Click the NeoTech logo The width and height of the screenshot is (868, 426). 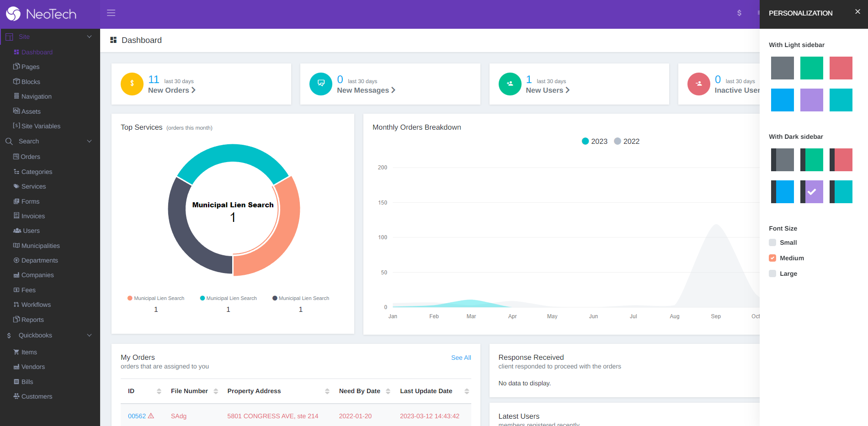click(x=41, y=14)
